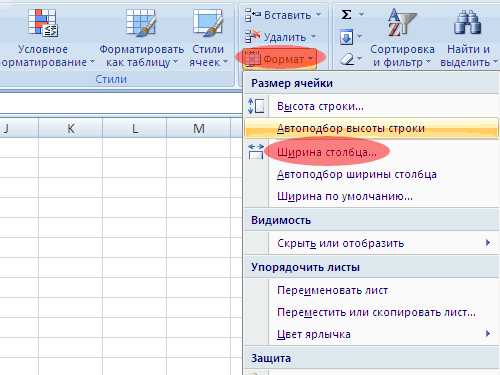Click the Cell Styles (Стили ячеек) icon

pos(208,23)
